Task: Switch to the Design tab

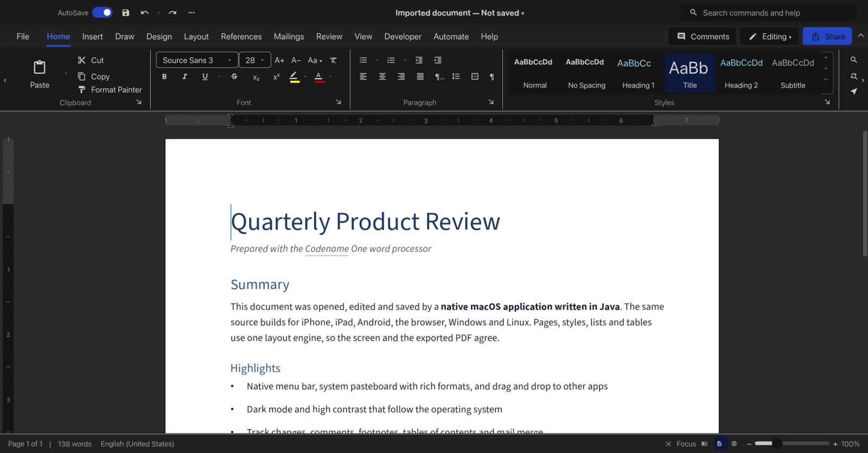Action: click(159, 36)
